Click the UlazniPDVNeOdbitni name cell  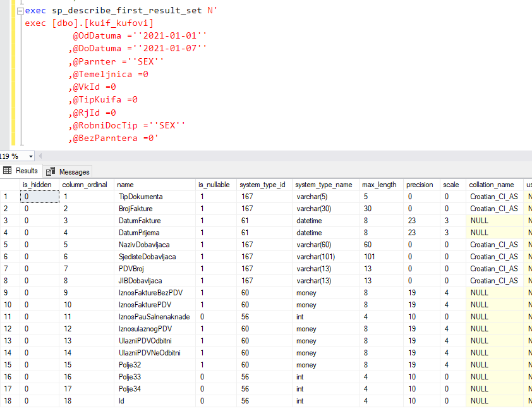coord(154,353)
